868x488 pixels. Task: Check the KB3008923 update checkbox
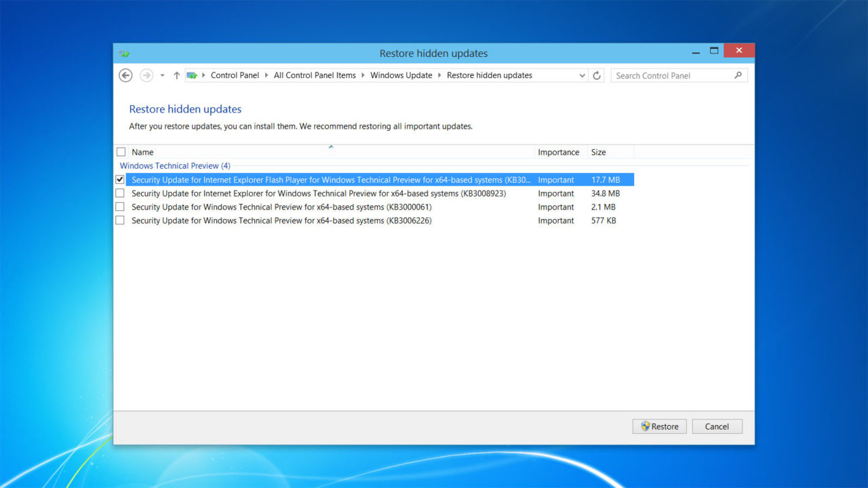click(120, 193)
